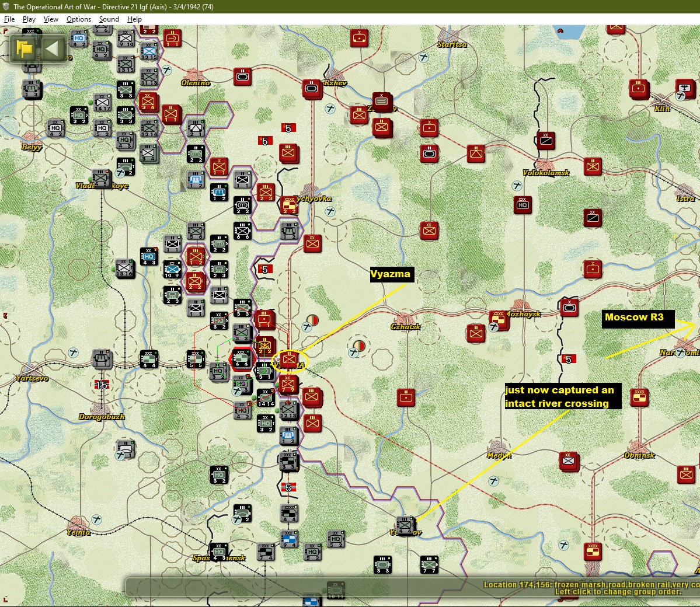Image resolution: width=700 pixels, height=607 pixels.
Task: Click the Istra city label
Action: [686, 198]
